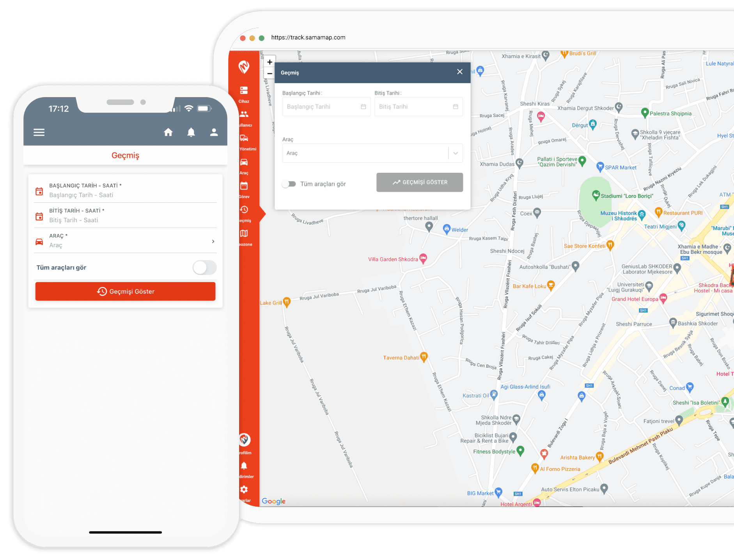Close the Geçmiş dialog
Image resolution: width=734 pixels, height=560 pixels.
460,72
